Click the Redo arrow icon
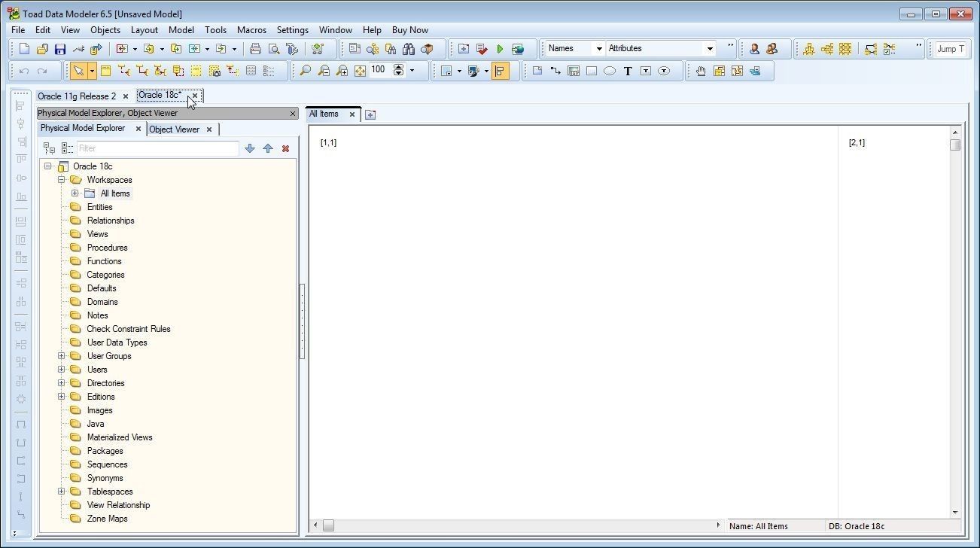Screen dimensions: 980x548 pyautogui.click(x=42, y=71)
